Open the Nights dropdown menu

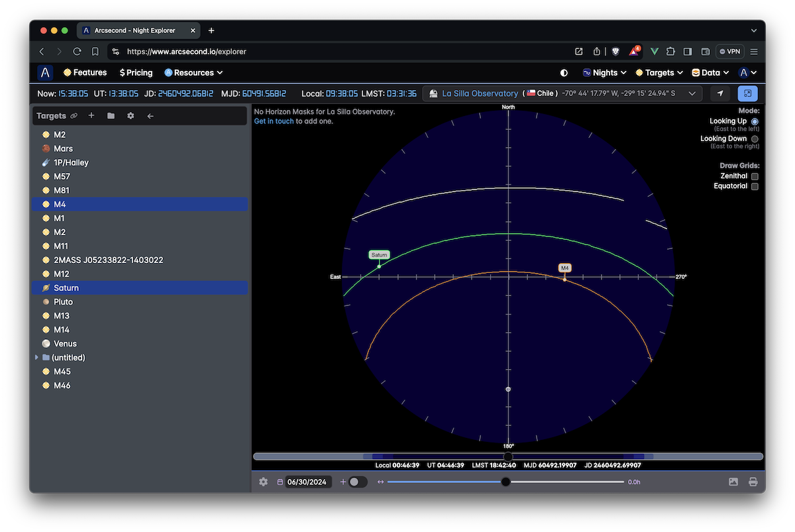point(604,73)
